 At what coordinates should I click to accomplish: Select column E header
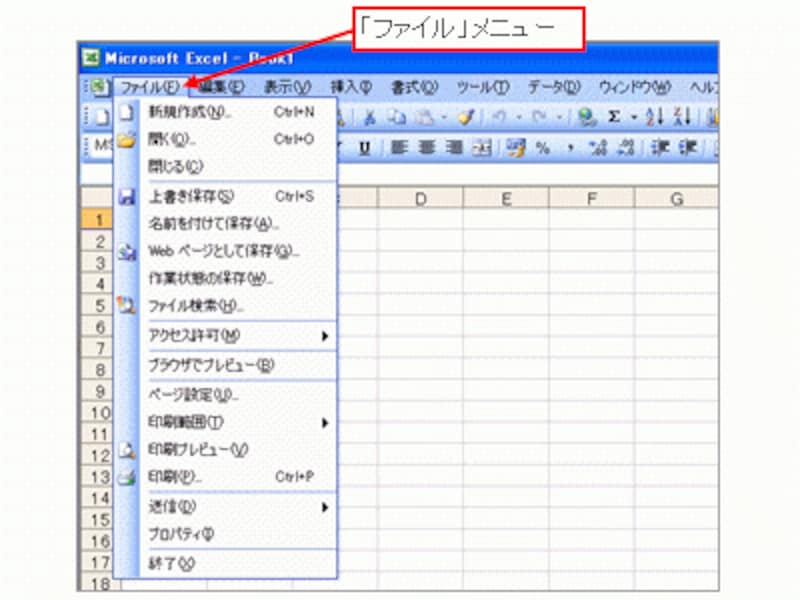tap(506, 198)
